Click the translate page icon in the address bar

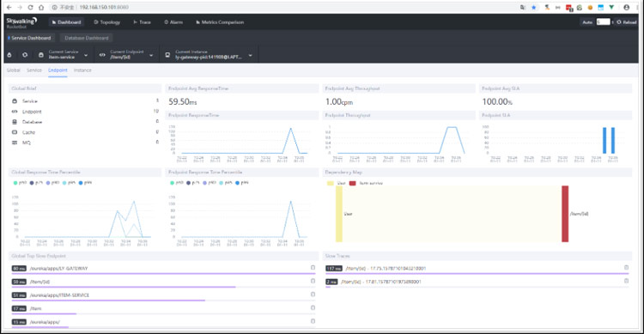point(523,8)
